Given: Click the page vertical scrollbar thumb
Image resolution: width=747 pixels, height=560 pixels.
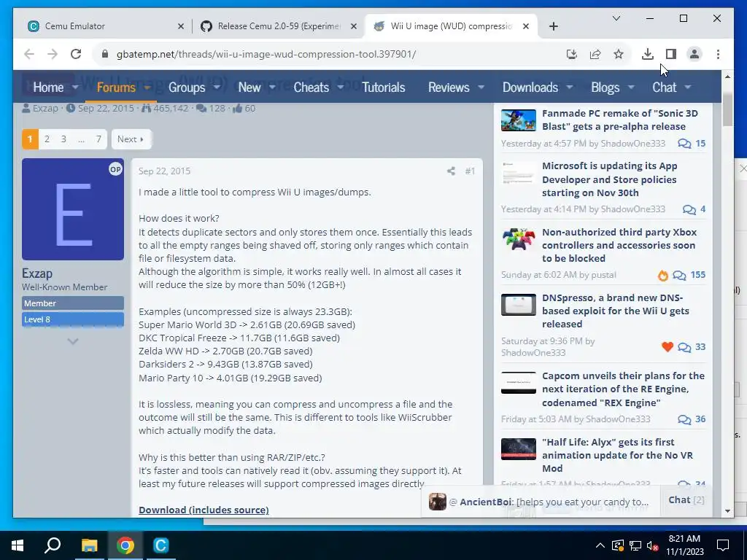Looking at the screenshot, I should pyautogui.click(x=727, y=109).
